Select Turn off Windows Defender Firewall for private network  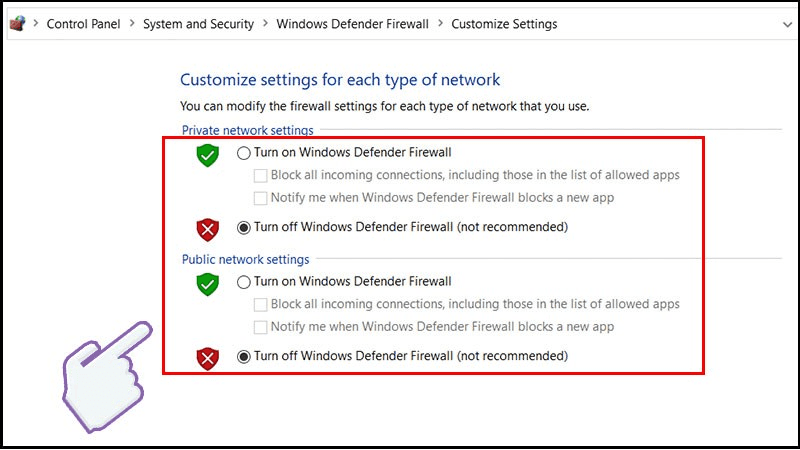244,227
